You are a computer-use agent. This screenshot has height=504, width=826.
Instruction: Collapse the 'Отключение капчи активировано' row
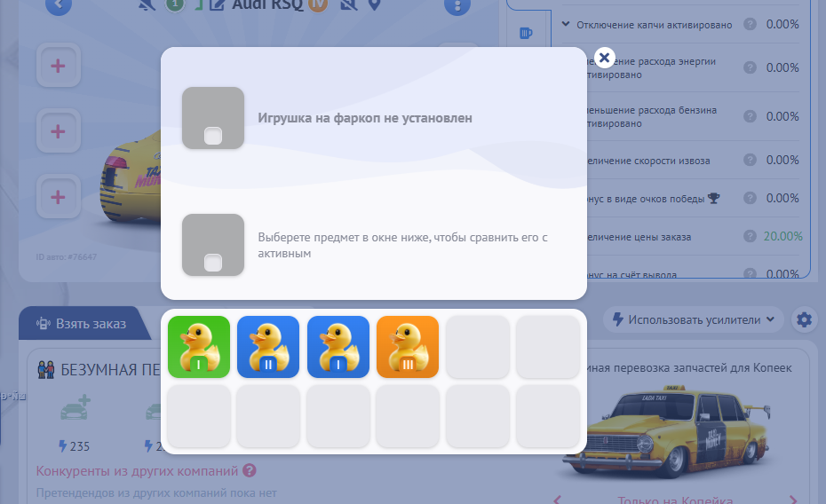point(566,24)
